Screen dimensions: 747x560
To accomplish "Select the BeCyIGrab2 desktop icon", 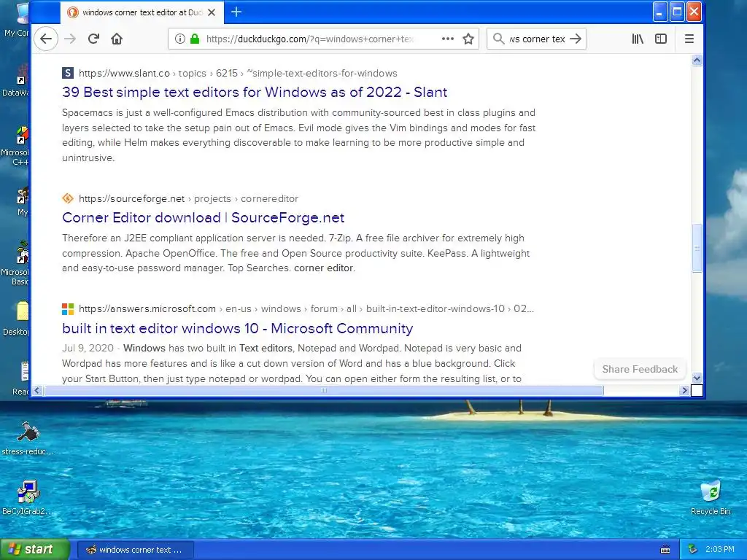I will pyautogui.click(x=28, y=498).
